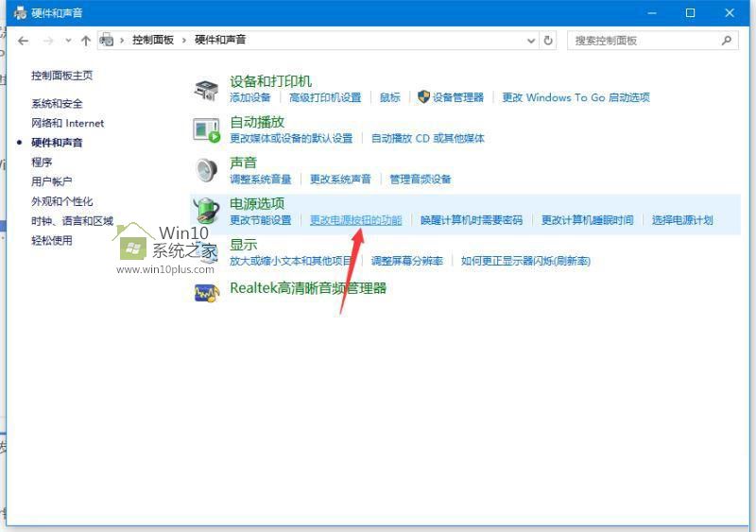The height and width of the screenshot is (532, 756).
Task: Select 系统和安全 in the sidebar
Action: click(x=57, y=103)
